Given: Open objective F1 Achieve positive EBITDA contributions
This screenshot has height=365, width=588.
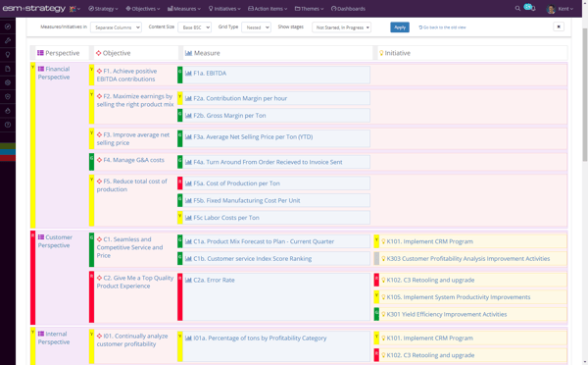Looking at the screenshot, I should click(126, 75).
